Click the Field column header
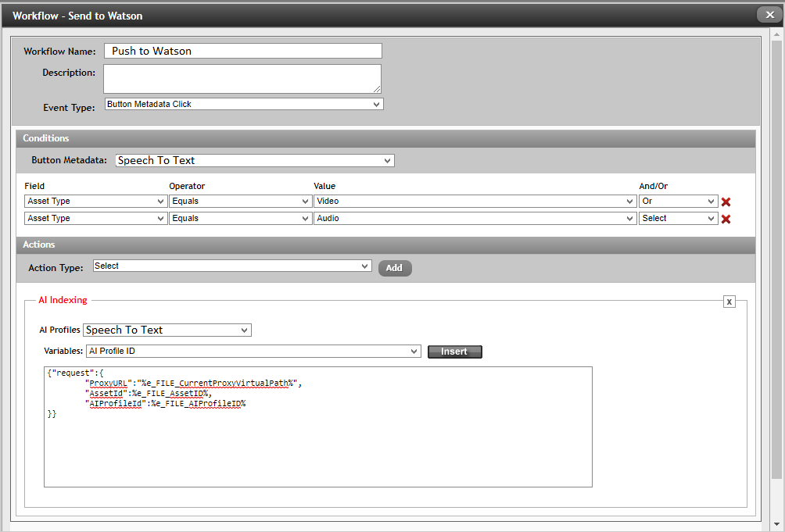The height and width of the screenshot is (532, 785). (34, 186)
